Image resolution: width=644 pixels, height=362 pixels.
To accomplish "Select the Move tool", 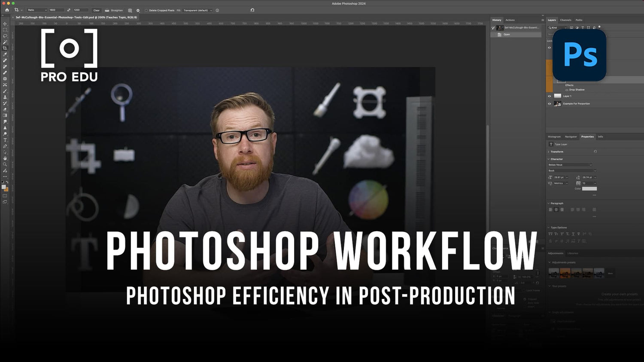I will click(x=5, y=24).
